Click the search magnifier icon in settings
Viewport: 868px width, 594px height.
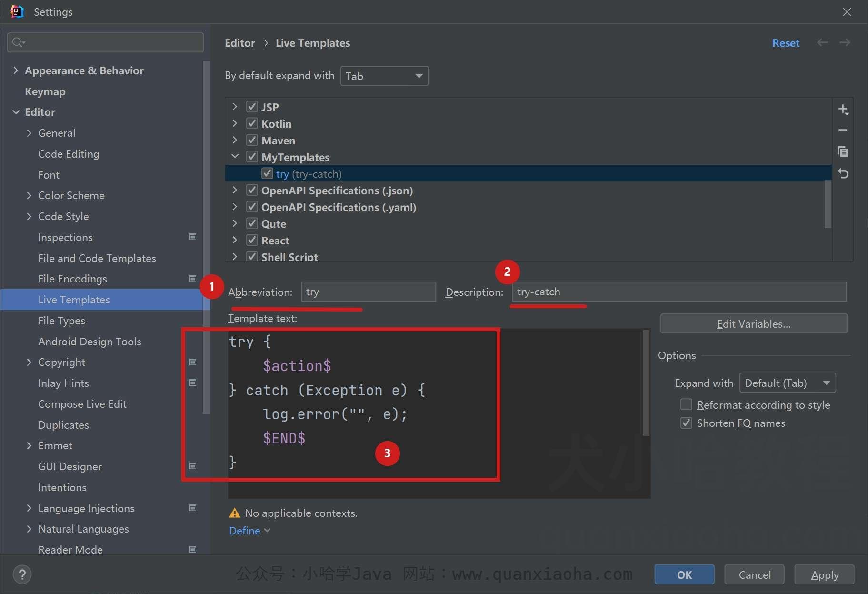18,43
